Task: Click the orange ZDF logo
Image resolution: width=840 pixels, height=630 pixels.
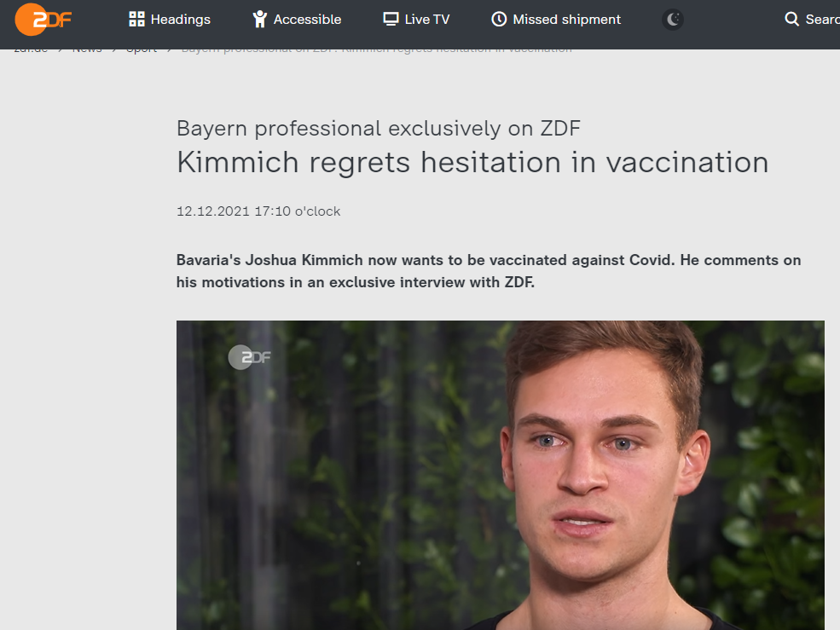Action: pos(43,20)
